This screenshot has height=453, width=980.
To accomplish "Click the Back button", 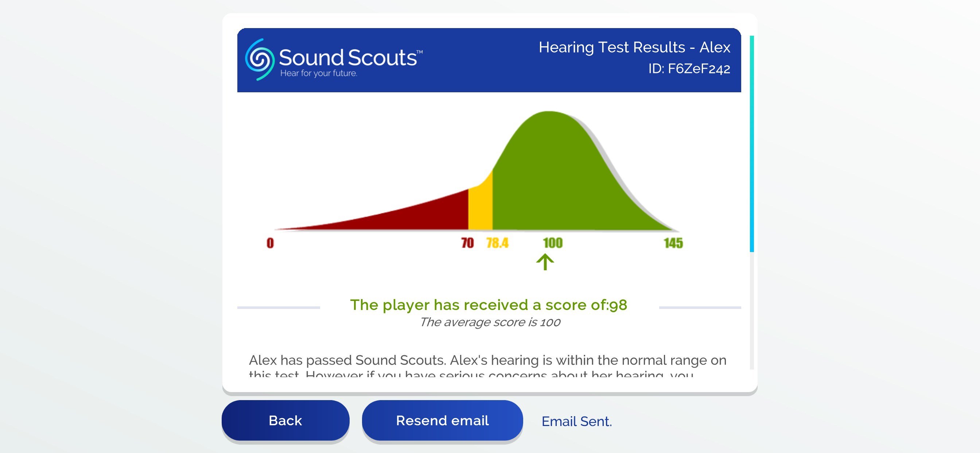I will pyautogui.click(x=285, y=420).
